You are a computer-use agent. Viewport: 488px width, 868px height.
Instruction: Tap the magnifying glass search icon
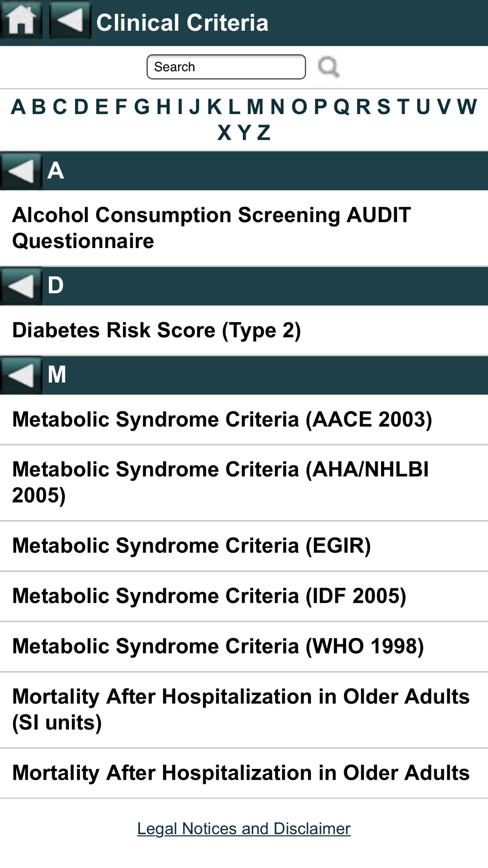pyautogui.click(x=328, y=67)
